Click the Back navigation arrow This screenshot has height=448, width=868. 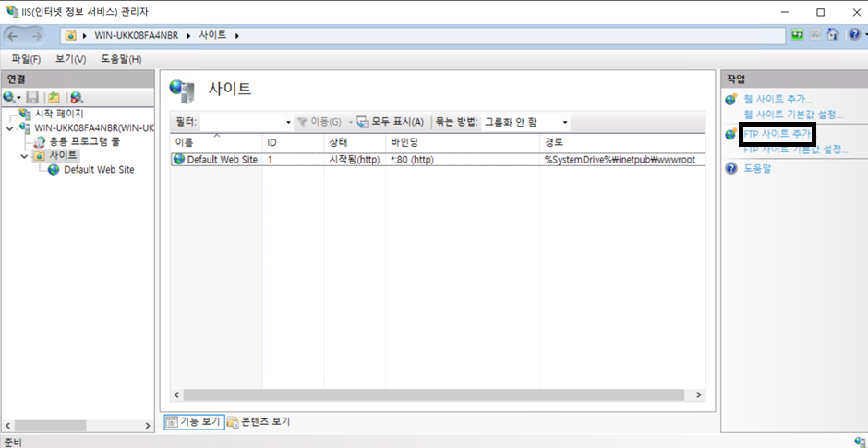(x=17, y=35)
